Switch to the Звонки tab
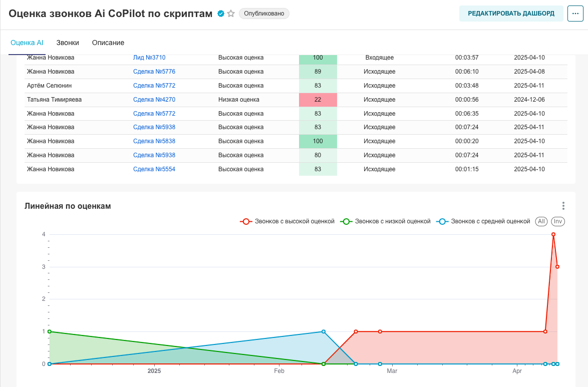588x387 pixels. point(67,43)
